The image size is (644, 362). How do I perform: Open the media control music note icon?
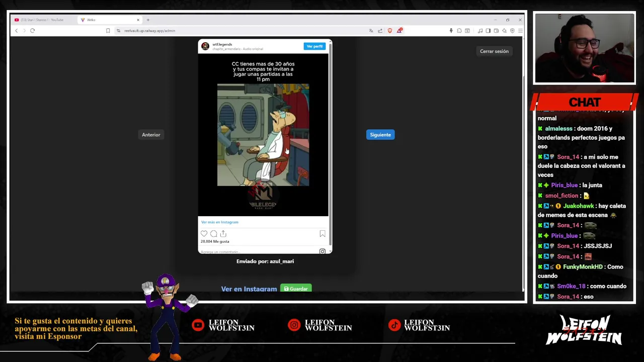coord(480,31)
